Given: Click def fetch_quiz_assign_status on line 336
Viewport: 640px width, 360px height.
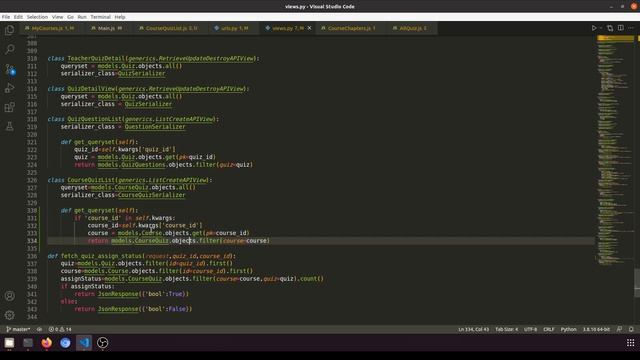Looking at the screenshot, I should 142,256.
